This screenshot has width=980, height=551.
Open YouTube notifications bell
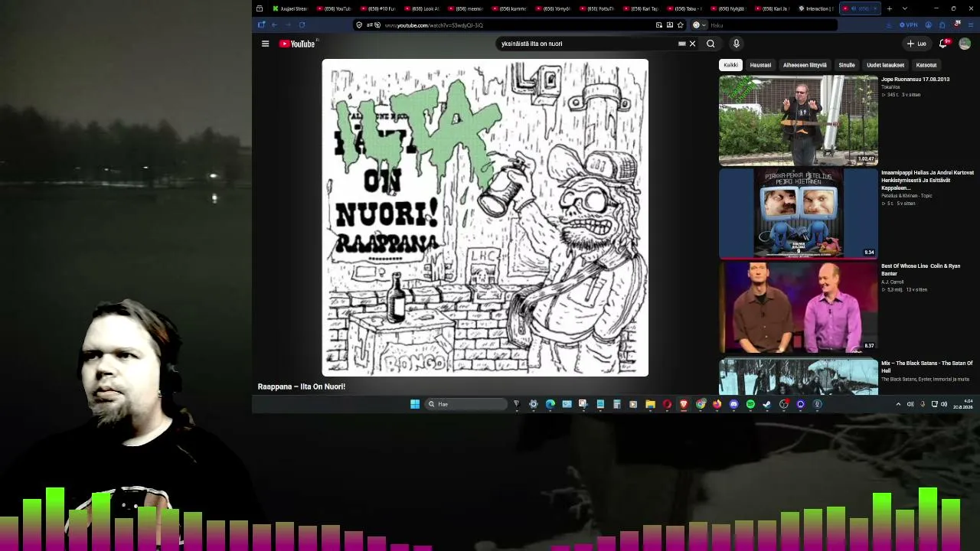(943, 44)
